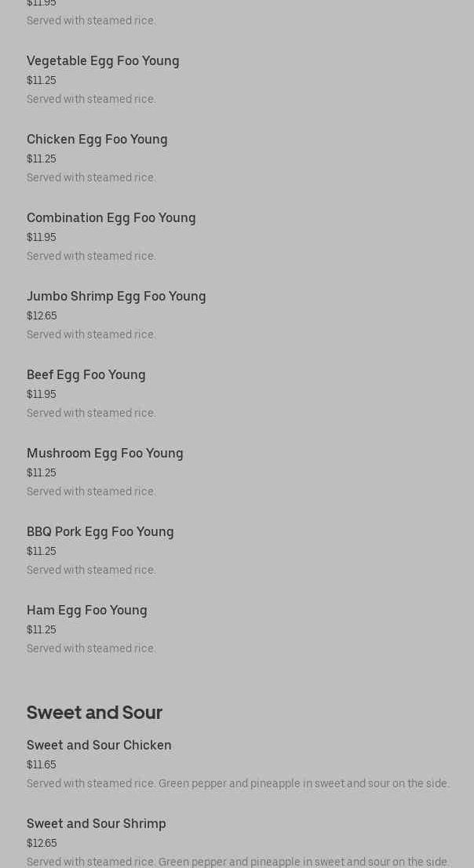Click Mushroom Egg Foo Young title
Image resolution: width=474 pixels, height=868 pixels.
pyautogui.click(x=105, y=454)
